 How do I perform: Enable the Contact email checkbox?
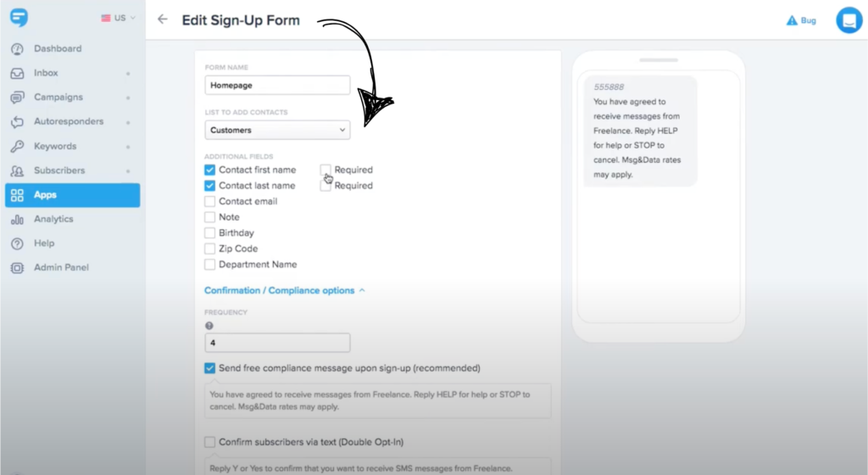tap(210, 202)
